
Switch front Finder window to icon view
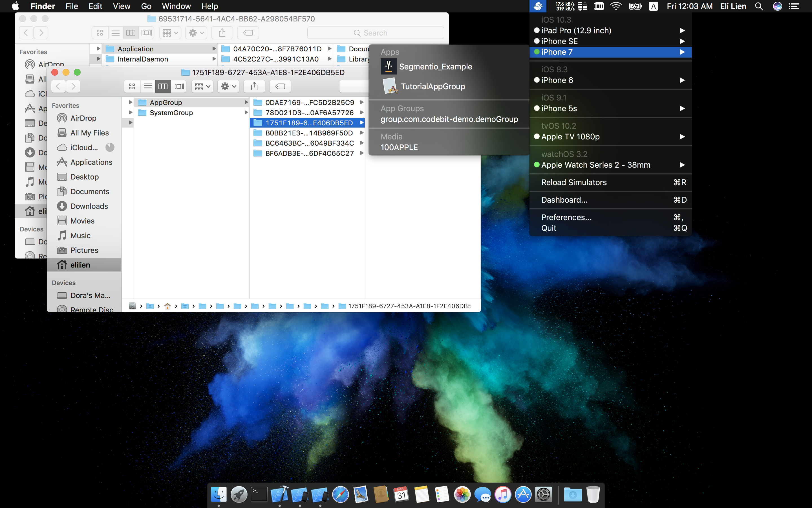pyautogui.click(x=132, y=86)
